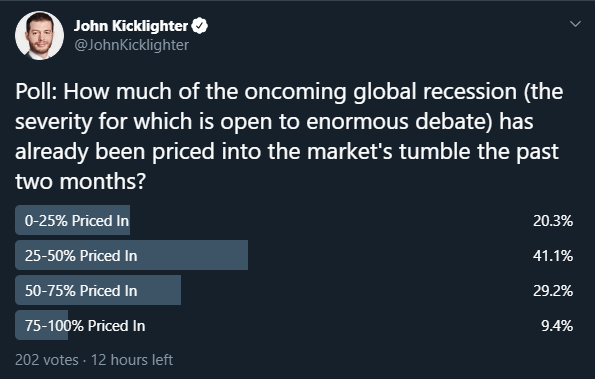Open John Kicklighter's profile picture
This screenshot has height=379, width=595.
point(39,36)
